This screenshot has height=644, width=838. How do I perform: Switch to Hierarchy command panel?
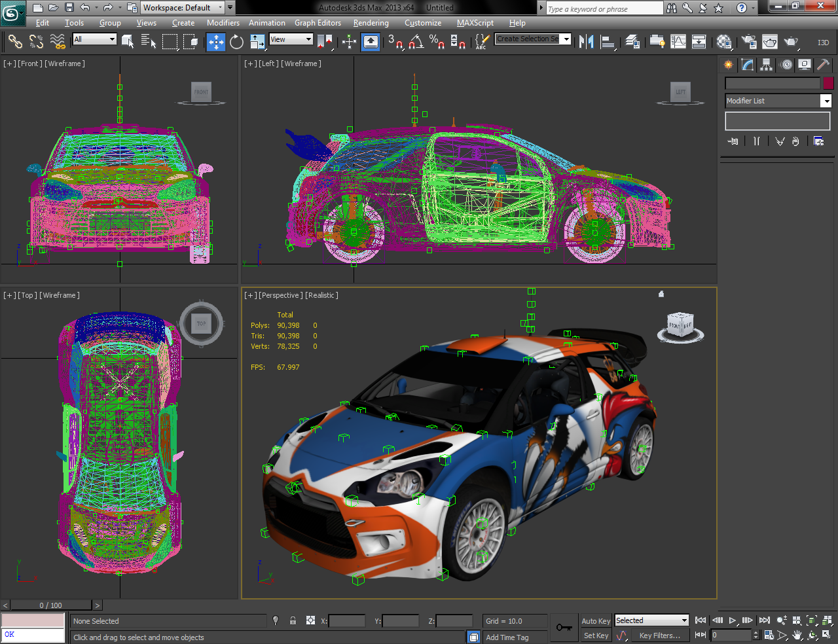coord(767,64)
